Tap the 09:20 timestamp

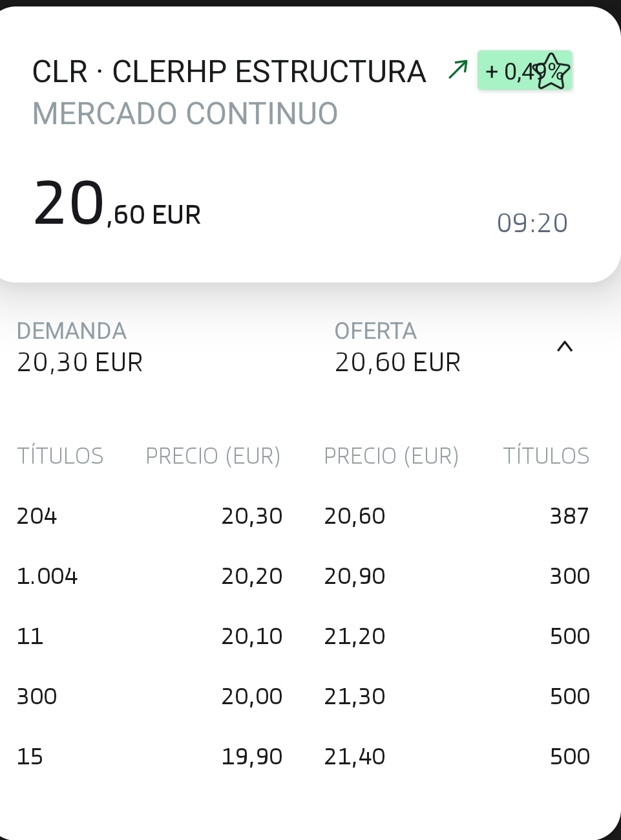click(x=532, y=223)
